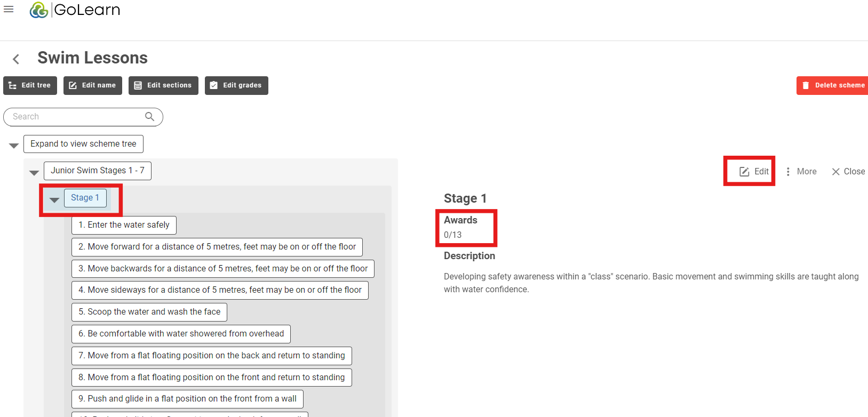The image size is (868, 417).
Task: Select 9. Push and glide on the front
Action: pos(187,399)
